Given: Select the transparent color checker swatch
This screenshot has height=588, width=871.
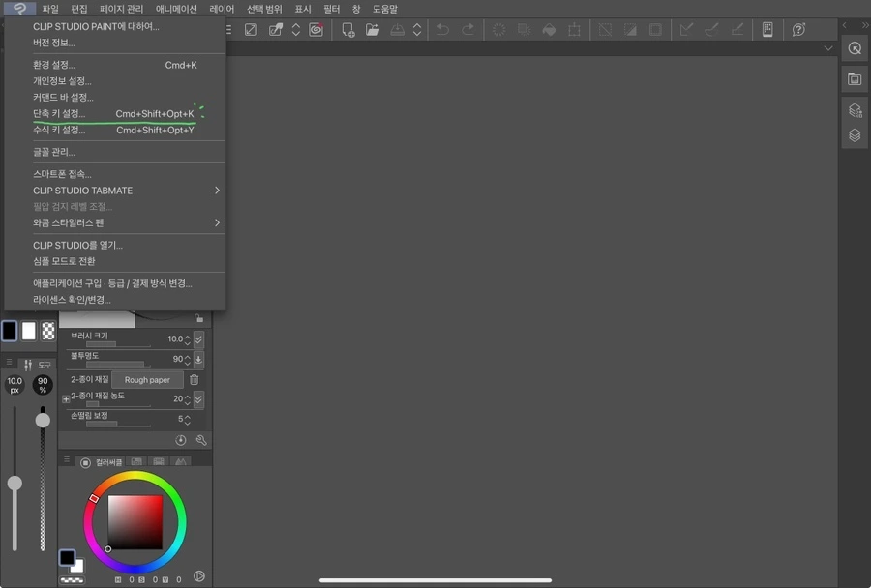Looking at the screenshot, I should pos(48,331).
